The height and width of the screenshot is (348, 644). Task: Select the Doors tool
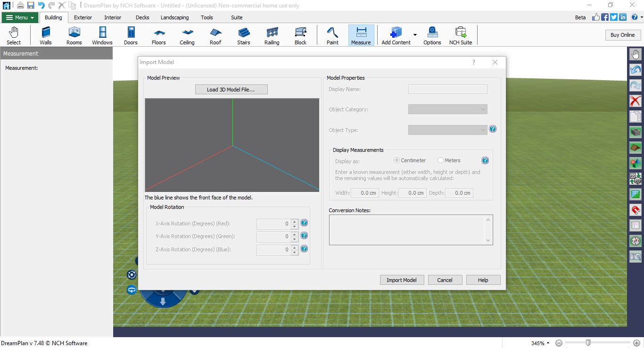(x=131, y=36)
